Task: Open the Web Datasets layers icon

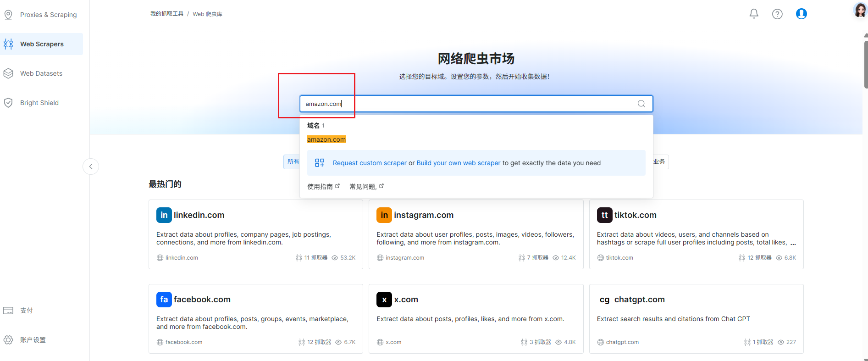Action: (8, 73)
